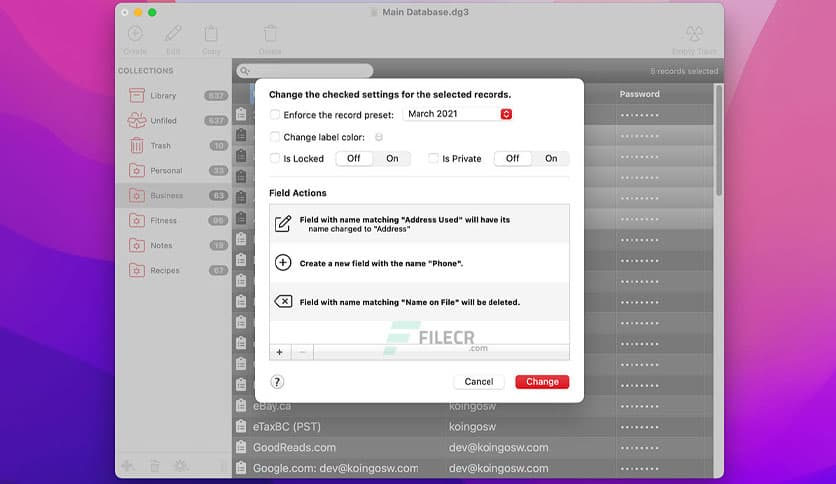Click the label color well swatch

(x=378, y=137)
